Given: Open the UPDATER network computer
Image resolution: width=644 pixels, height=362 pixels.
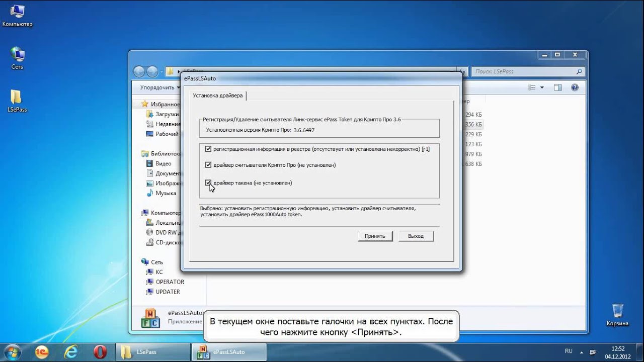Looking at the screenshot, I should pos(163,292).
